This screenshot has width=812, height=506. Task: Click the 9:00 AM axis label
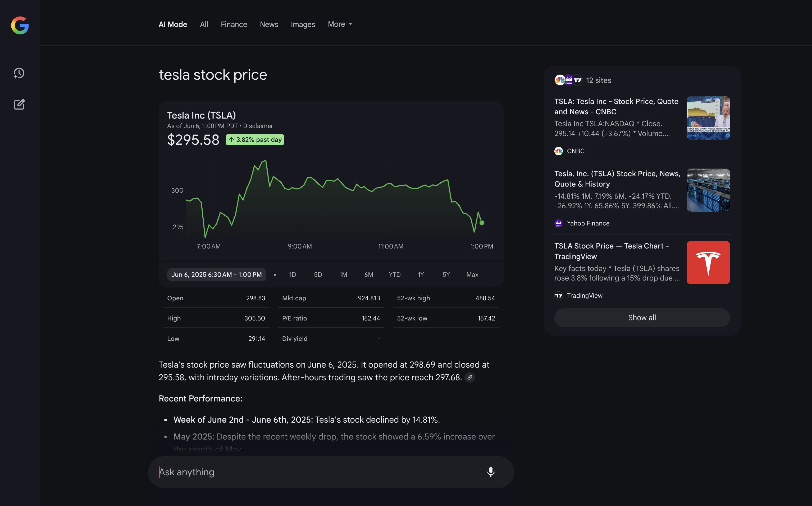point(300,246)
